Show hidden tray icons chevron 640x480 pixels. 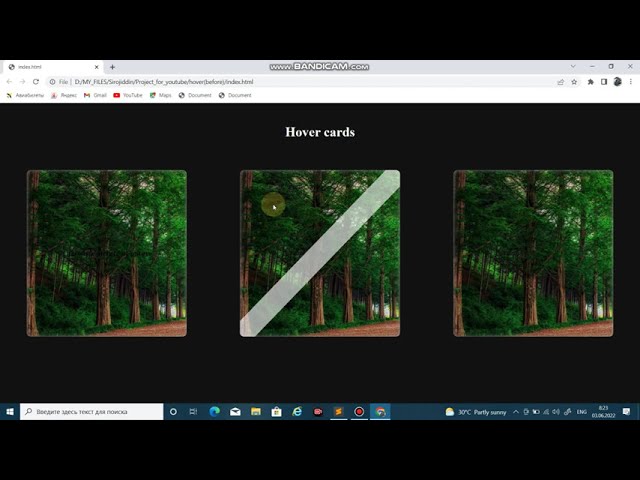pos(516,412)
